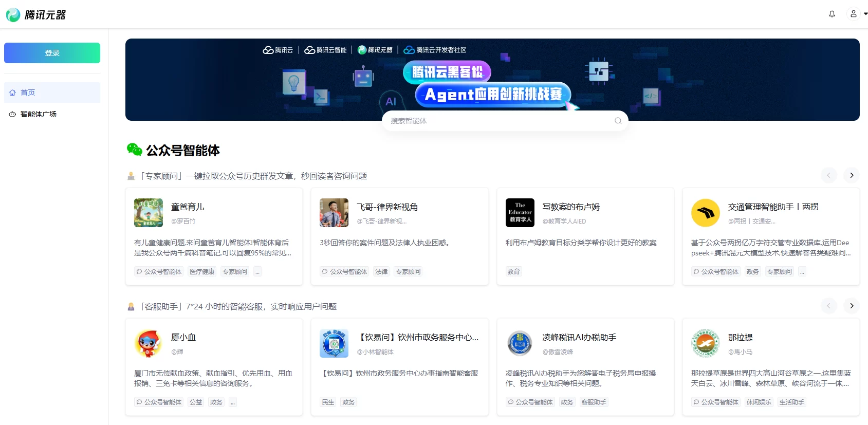Select 首页 in the sidebar
The height and width of the screenshot is (425, 868).
pyautogui.click(x=52, y=93)
